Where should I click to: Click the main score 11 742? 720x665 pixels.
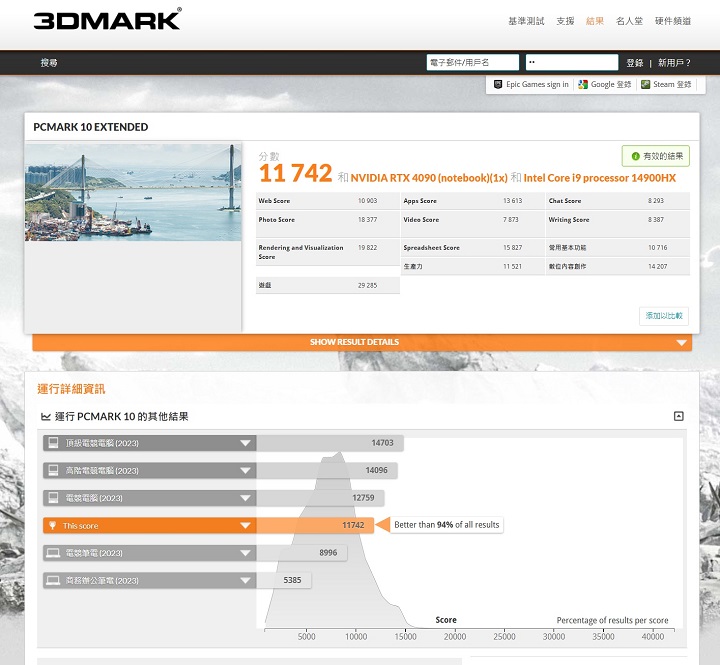[295, 173]
